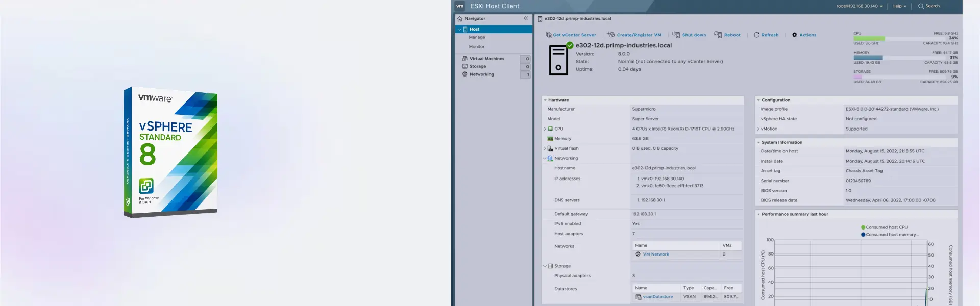The height and width of the screenshot is (306, 980).
Task: Click the Virtual flash icon
Action: point(550,148)
